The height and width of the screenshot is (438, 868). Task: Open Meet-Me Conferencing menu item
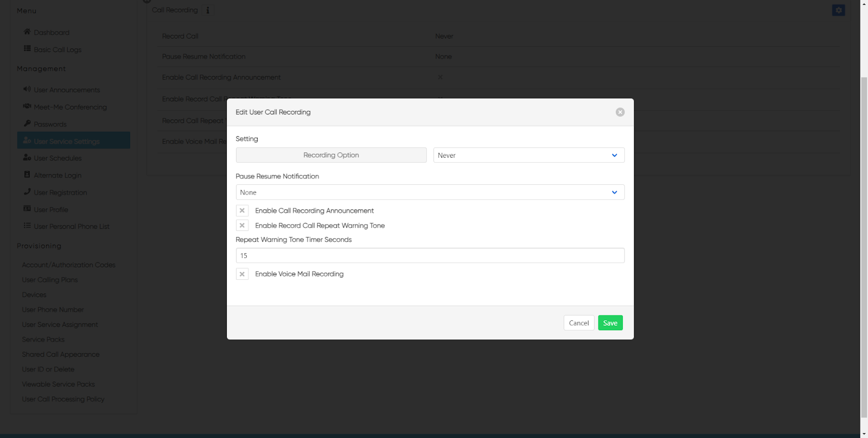[71, 107]
